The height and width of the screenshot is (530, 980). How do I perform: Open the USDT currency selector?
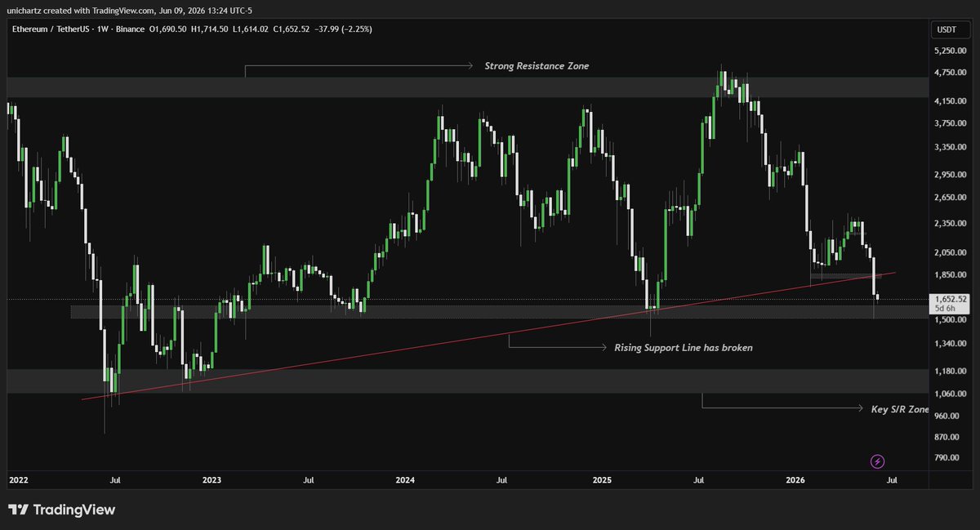pos(950,29)
